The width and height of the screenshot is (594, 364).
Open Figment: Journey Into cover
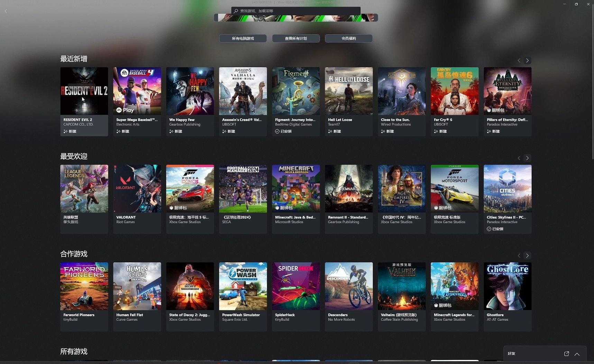click(296, 91)
